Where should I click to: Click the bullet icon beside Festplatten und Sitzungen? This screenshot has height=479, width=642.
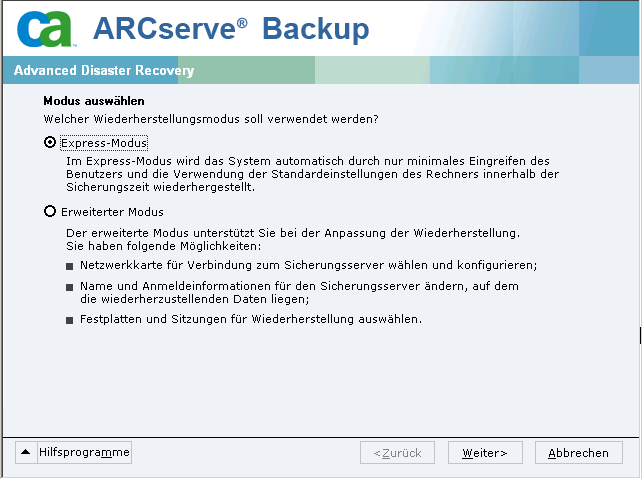point(69,320)
